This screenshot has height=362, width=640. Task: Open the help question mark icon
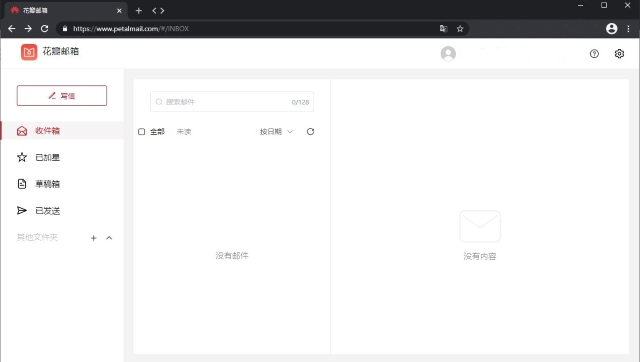tap(594, 53)
